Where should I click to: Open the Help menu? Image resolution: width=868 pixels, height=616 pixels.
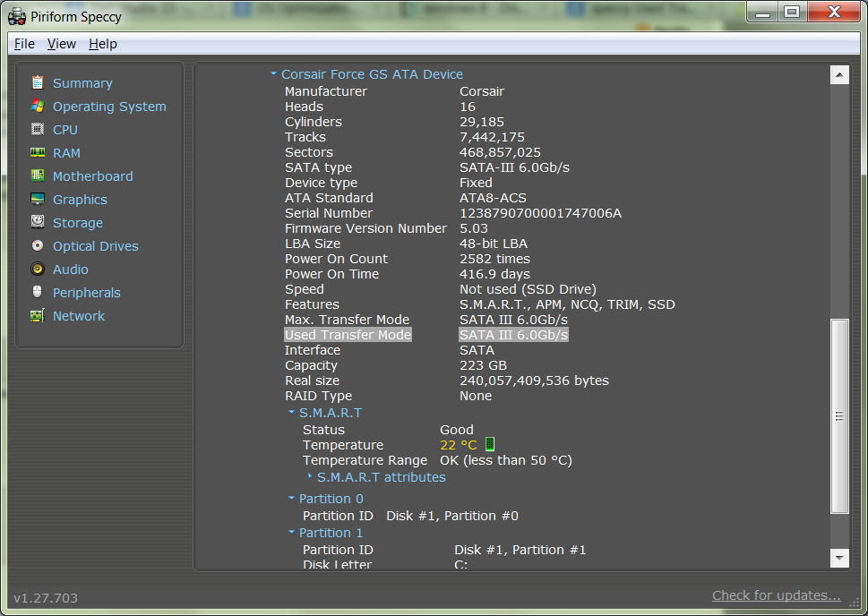click(x=103, y=44)
